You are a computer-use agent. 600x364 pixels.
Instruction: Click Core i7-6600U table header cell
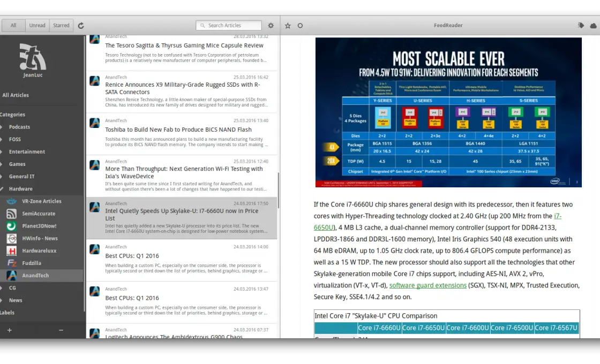[x=468, y=328]
